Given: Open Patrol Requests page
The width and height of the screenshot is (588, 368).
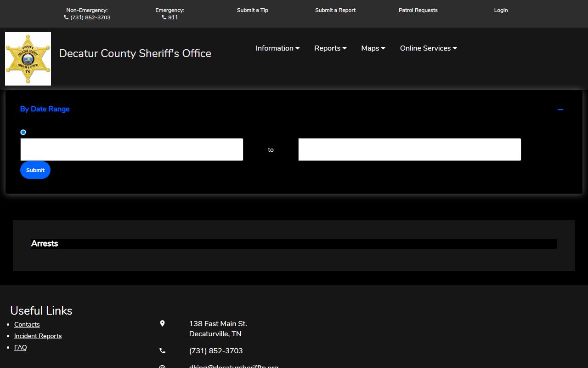Looking at the screenshot, I should tap(418, 10).
